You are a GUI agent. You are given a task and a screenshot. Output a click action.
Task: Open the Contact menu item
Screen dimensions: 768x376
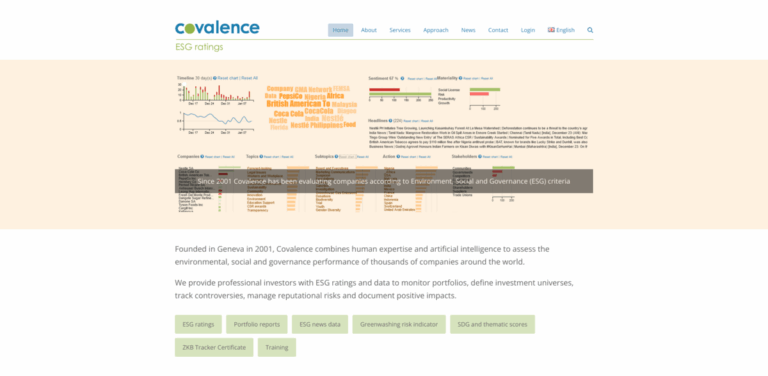[498, 30]
